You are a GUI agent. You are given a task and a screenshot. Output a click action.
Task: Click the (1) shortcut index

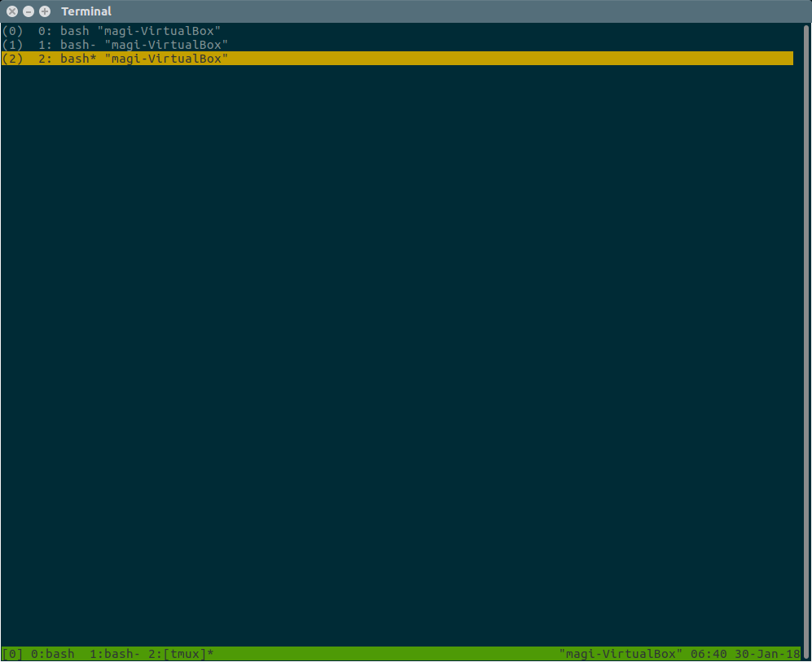12,45
